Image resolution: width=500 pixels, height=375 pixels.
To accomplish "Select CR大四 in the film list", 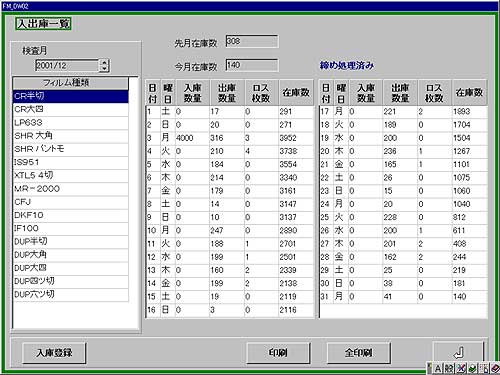I will point(70,109).
